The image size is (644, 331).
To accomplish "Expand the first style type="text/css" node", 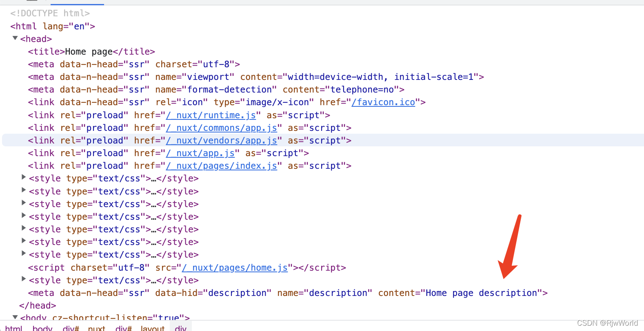I will (x=24, y=177).
